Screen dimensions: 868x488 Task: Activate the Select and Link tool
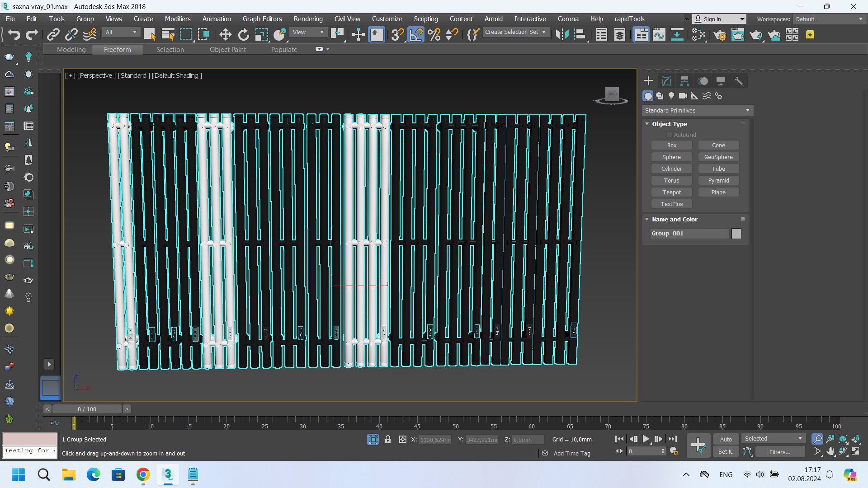(x=53, y=35)
